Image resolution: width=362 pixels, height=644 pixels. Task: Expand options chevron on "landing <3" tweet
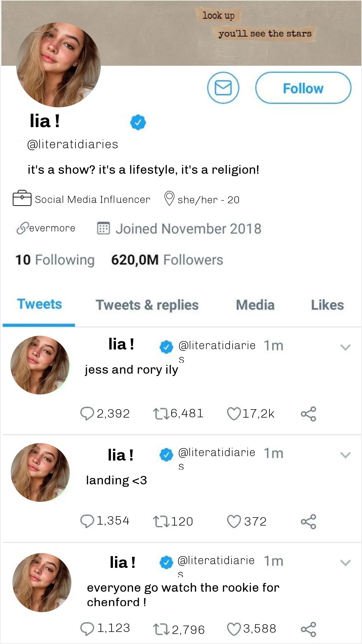tap(345, 455)
